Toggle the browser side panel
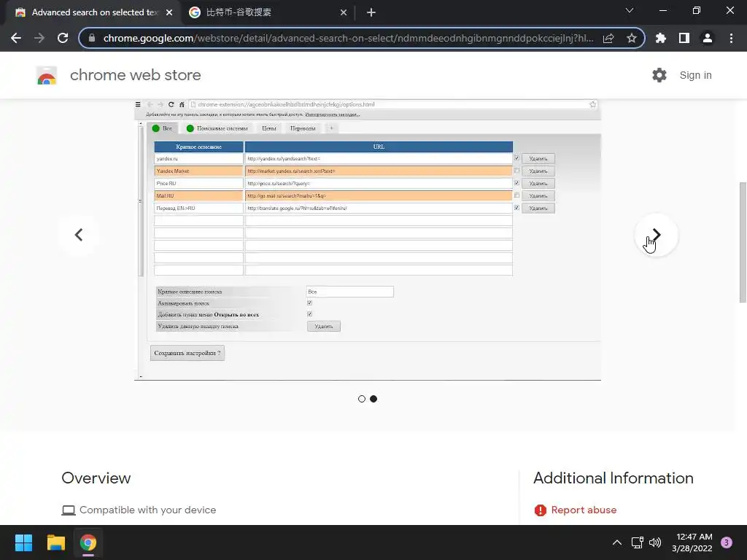Image resolution: width=747 pixels, height=560 pixels. [x=684, y=38]
